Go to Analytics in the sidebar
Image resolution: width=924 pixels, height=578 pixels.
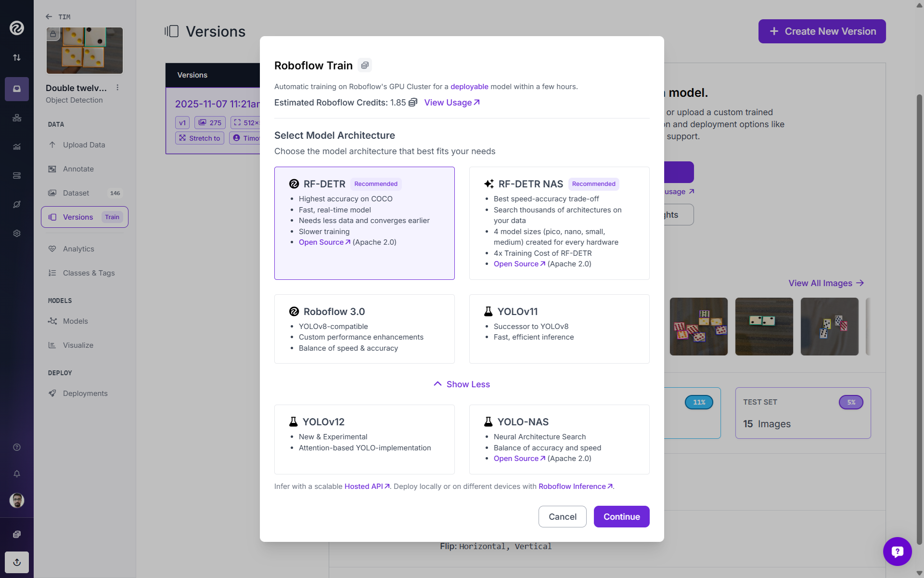[x=78, y=249]
